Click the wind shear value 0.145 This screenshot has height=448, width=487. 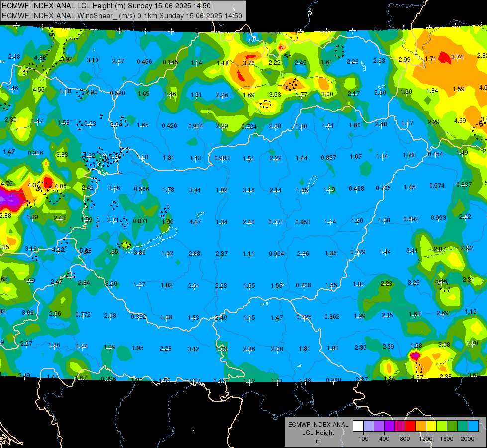(170, 62)
